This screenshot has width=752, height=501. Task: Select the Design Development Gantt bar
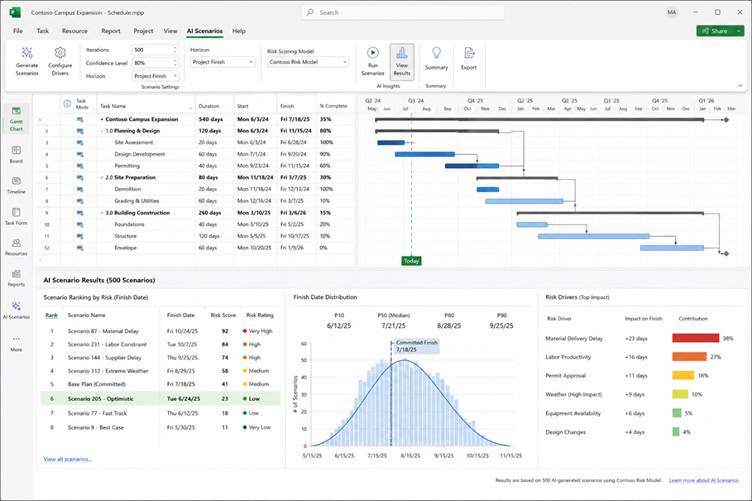pos(424,154)
